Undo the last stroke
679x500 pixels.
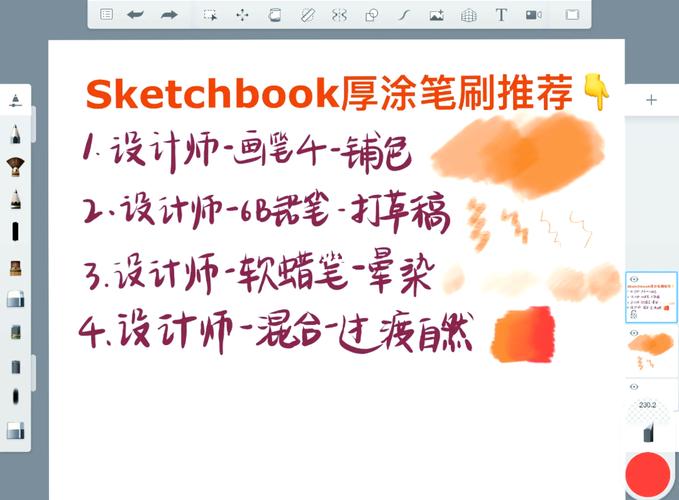click(x=135, y=15)
